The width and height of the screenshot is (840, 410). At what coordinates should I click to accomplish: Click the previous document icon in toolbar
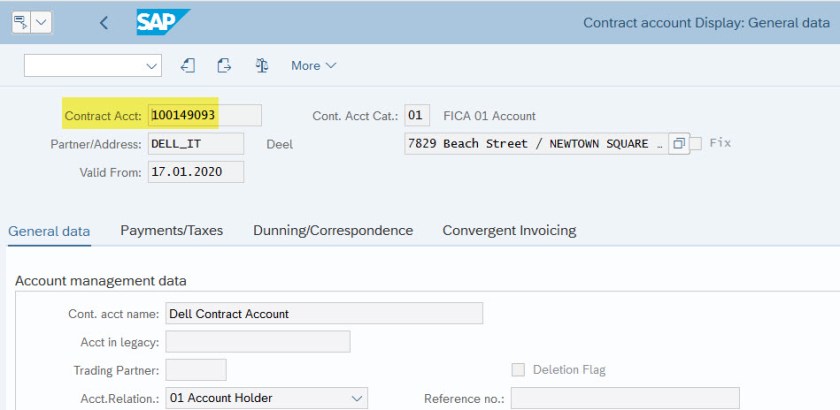pyautogui.click(x=188, y=65)
